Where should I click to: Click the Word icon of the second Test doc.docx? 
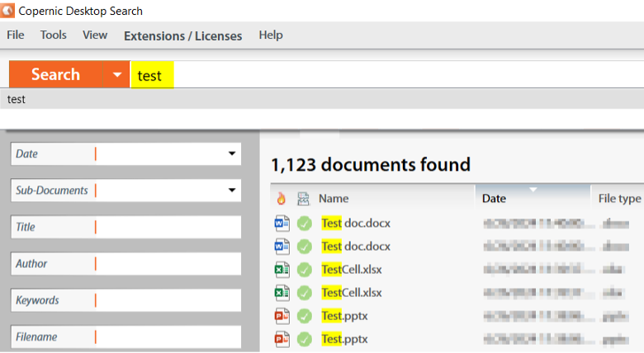click(282, 247)
